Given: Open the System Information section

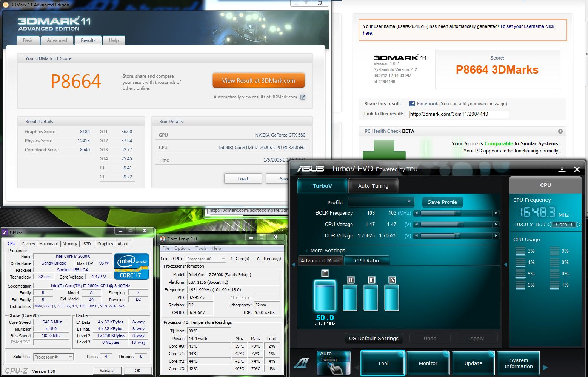Looking at the screenshot, I should pyautogui.click(x=519, y=363).
